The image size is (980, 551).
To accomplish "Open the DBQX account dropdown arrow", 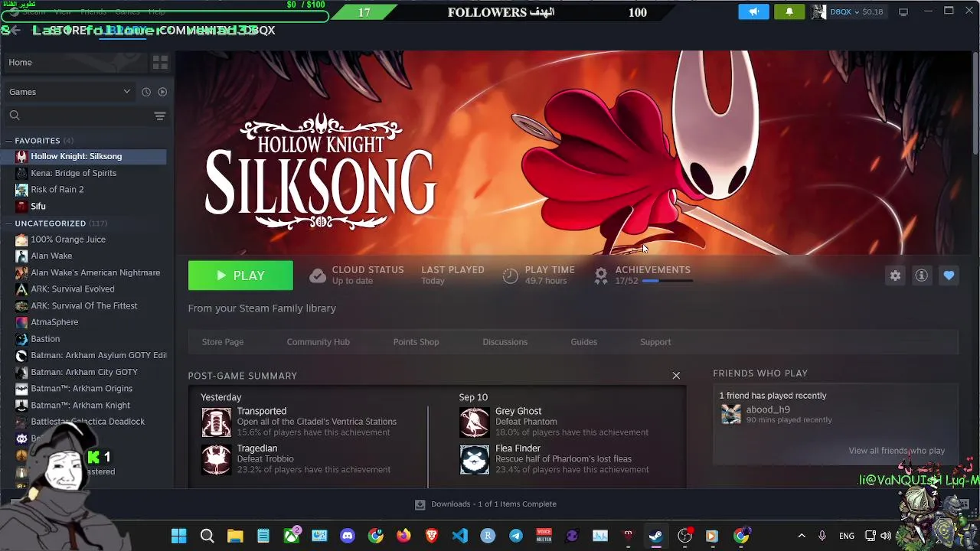I will pos(856,12).
